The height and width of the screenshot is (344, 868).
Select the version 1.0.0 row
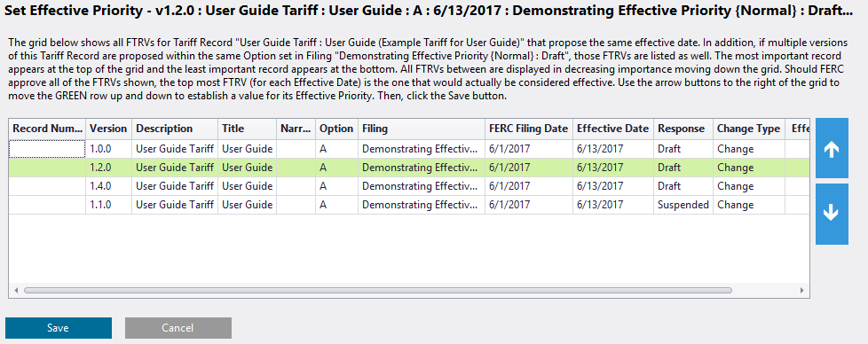click(x=409, y=149)
